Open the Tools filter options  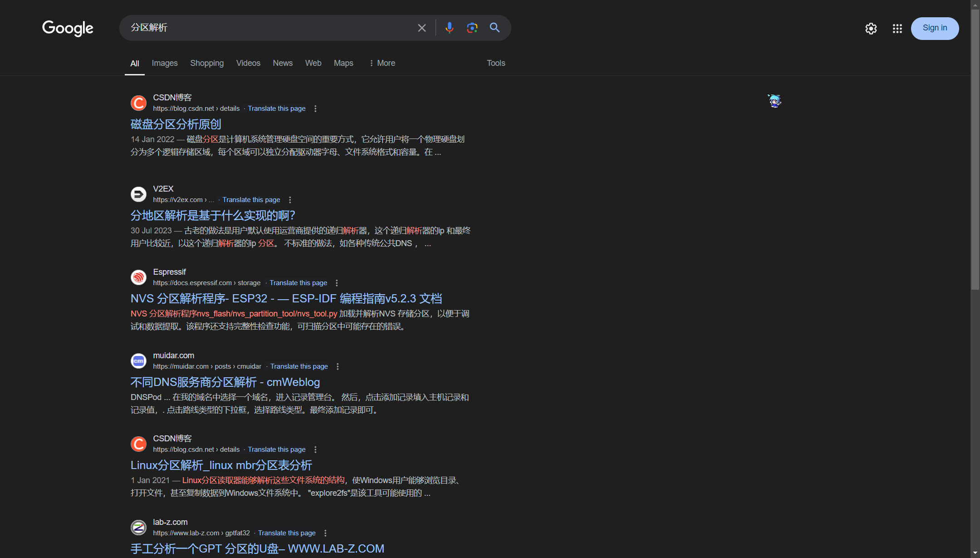(x=495, y=63)
